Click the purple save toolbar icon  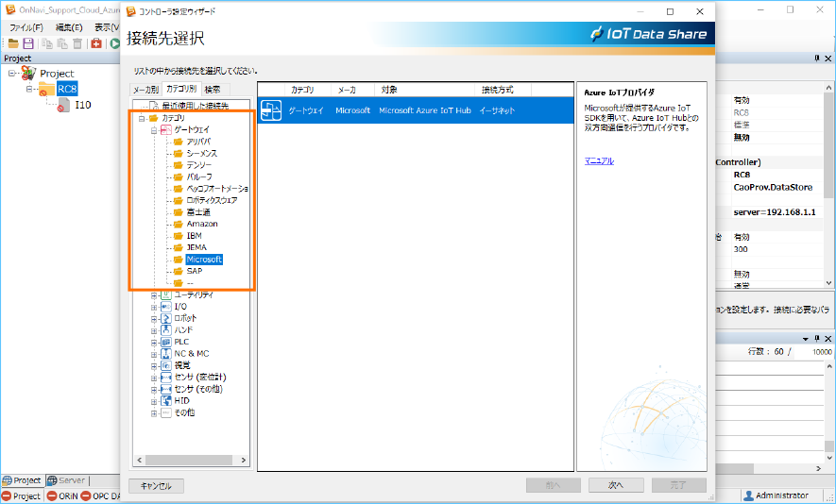click(28, 43)
